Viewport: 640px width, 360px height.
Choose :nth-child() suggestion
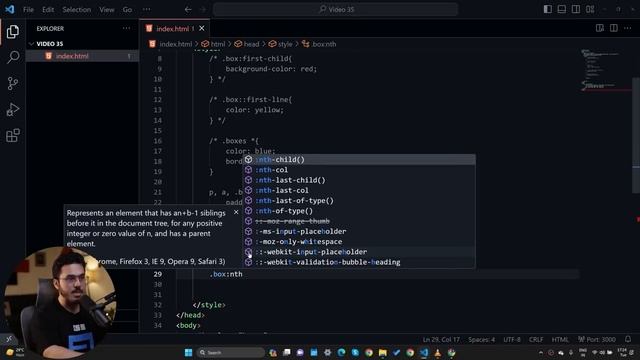click(359, 160)
